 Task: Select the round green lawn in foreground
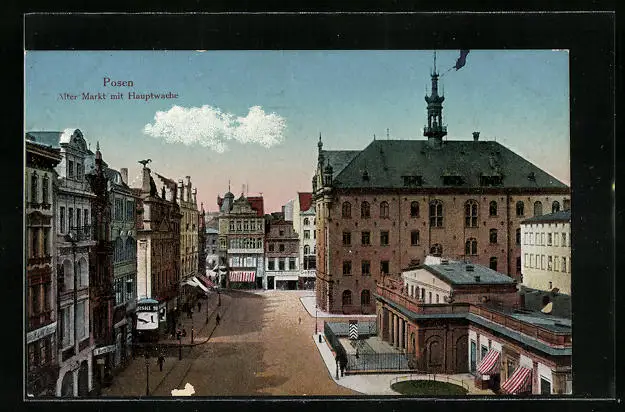click(x=428, y=387)
